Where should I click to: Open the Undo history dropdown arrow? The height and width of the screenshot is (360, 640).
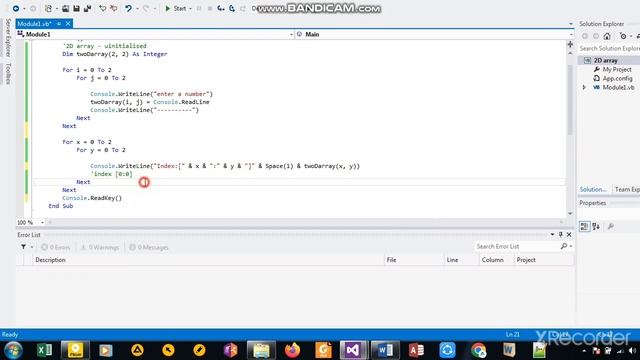pos(137,9)
